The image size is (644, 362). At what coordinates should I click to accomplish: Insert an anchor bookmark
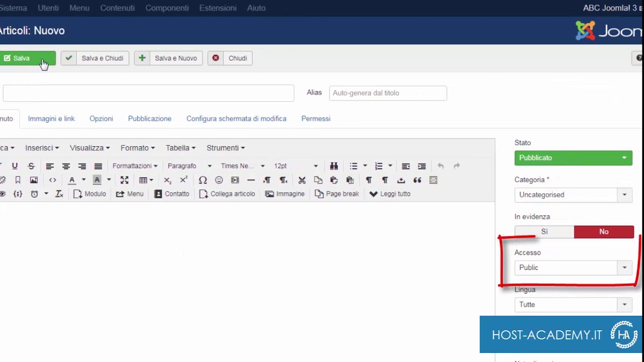[x=18, y=180]
